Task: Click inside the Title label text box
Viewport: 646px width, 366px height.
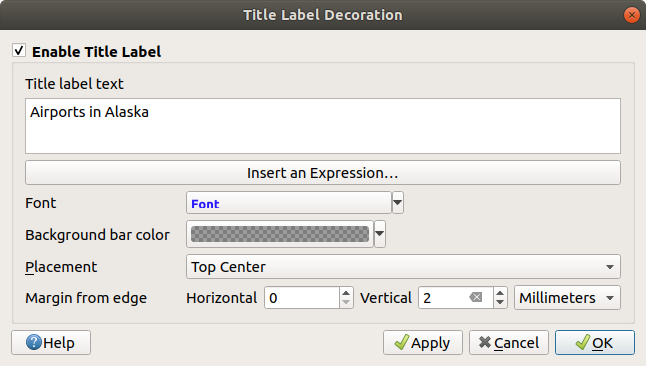Action: pos(323,126)
